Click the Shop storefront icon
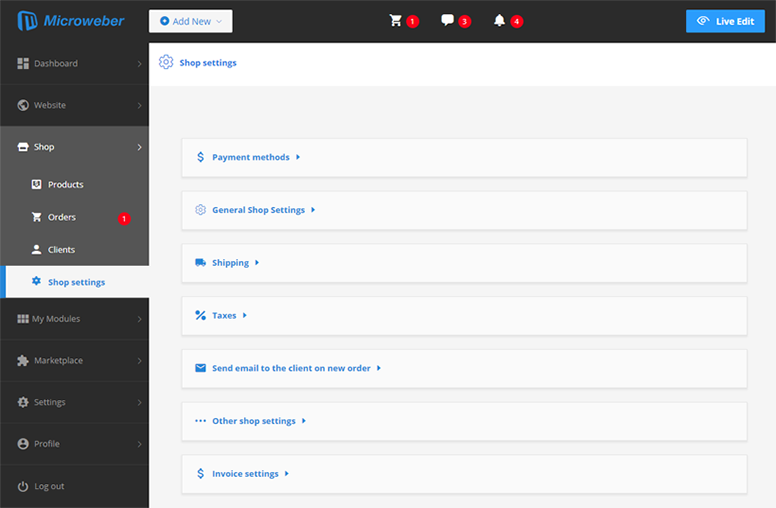The height and width of the screenshot is (508, 776). pos(23,147)
